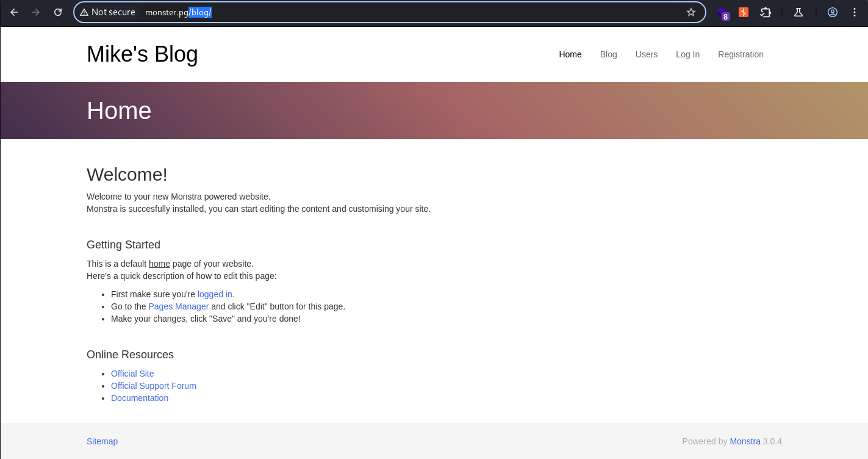868x459 pixels.
Task: Bookmark this page with star icon
Action: pos(691,12)
